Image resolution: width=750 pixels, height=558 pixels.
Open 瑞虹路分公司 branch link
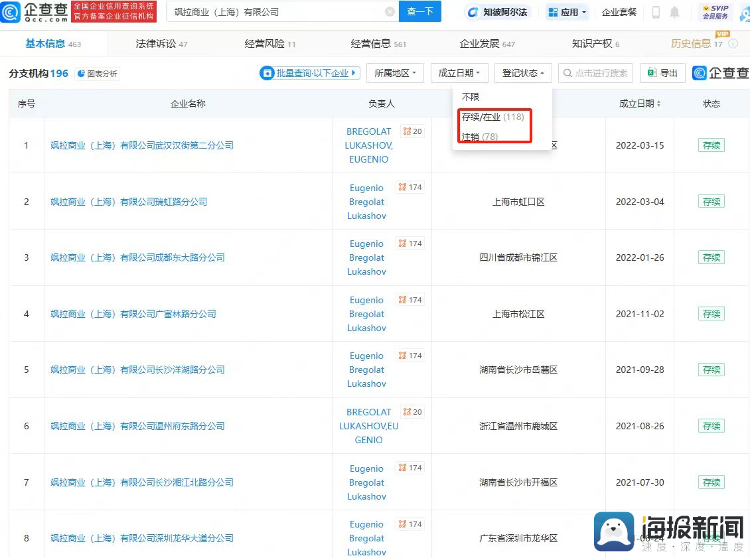tap(129, 202)
